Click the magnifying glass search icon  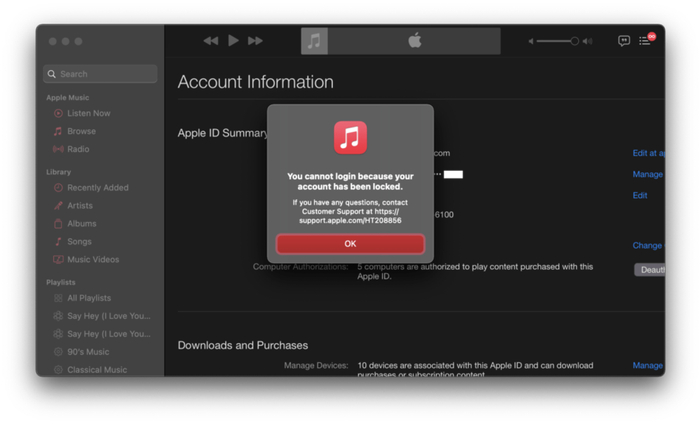point(52,74)
